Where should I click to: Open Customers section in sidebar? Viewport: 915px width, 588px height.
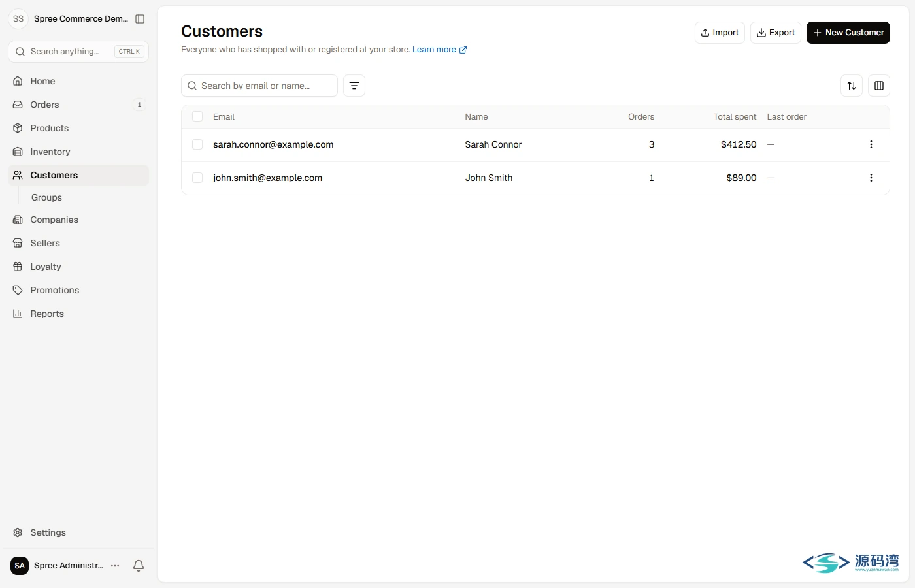point(78,175)
